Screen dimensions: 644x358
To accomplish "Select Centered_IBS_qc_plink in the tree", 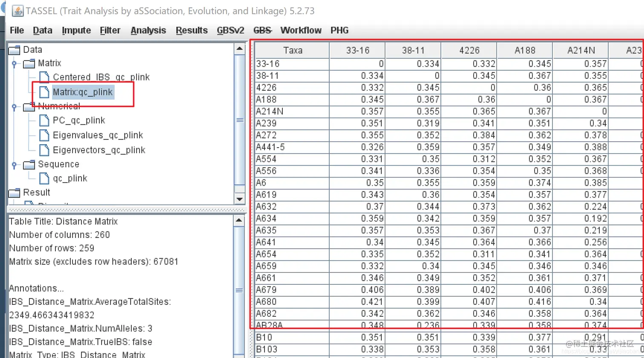I will [101, 77].
